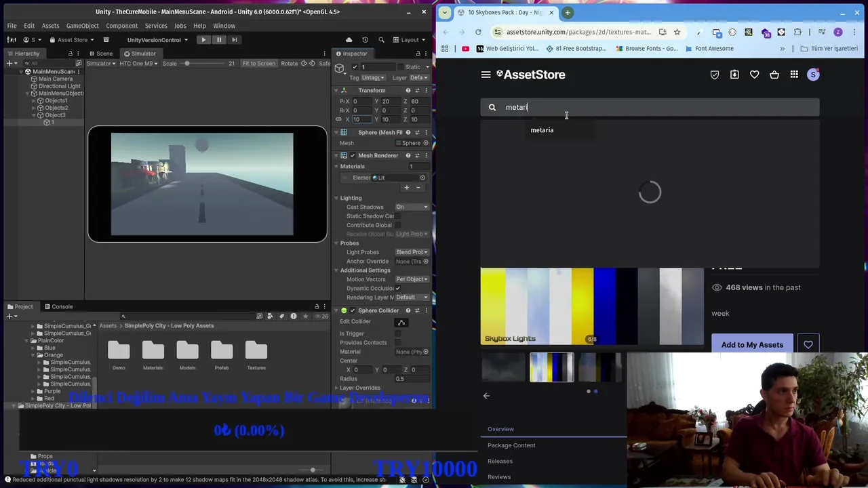The width and height of the screenshot is (868, 488).
Task: Open Transform component help icon
Action: click(x=408, y=90)
